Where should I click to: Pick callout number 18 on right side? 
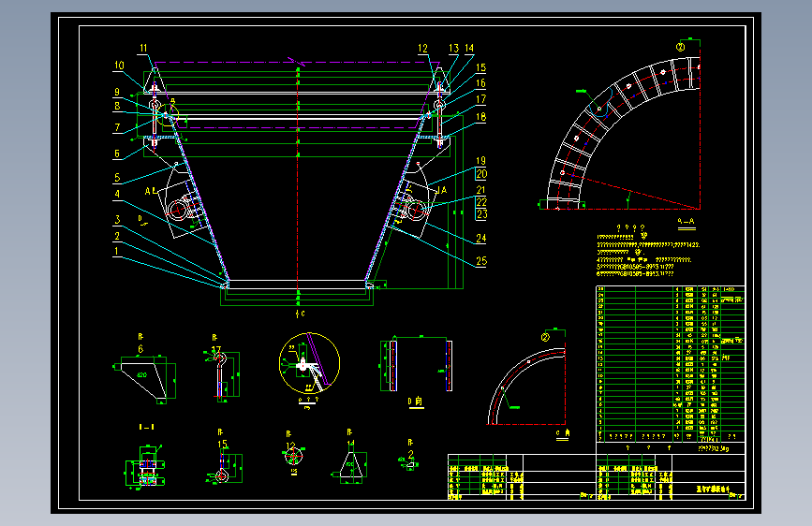click(x=480, y=117)
